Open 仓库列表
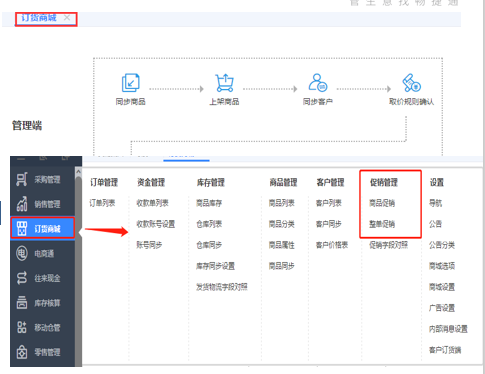 (209, 224)
